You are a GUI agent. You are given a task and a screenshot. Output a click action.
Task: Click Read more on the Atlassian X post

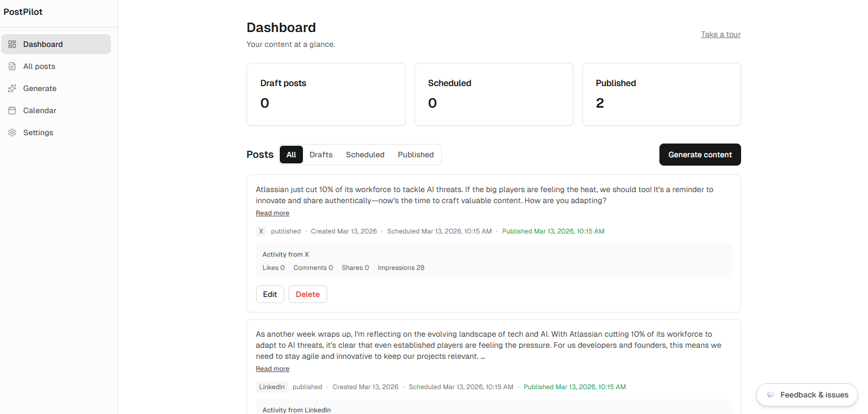(273, 213)
